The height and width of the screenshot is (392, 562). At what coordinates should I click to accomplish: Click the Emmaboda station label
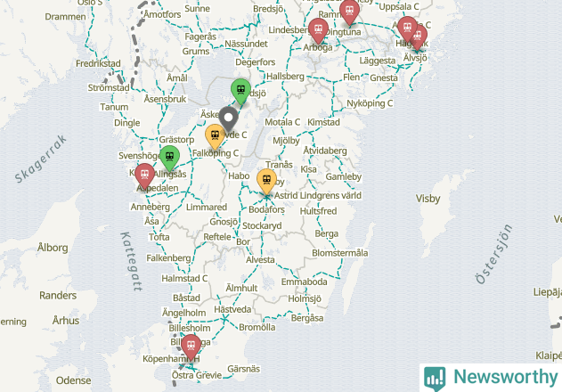pos(304,282)
